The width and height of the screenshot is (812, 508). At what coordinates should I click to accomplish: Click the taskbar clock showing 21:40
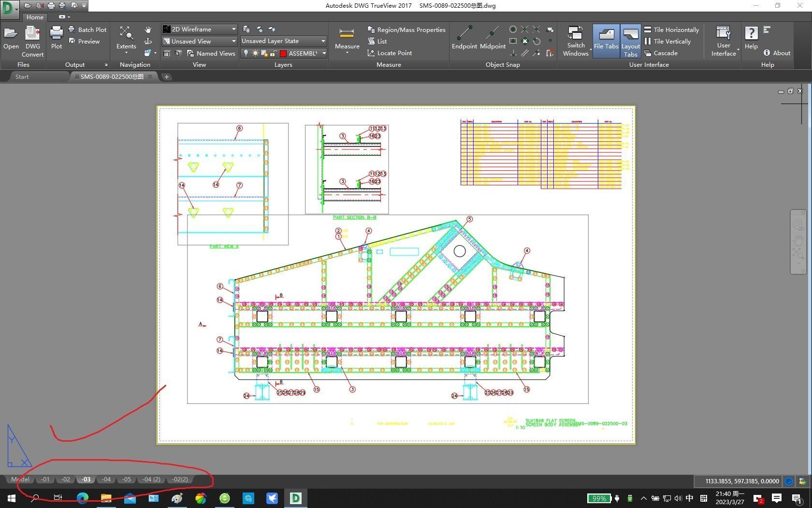[729, 498]
